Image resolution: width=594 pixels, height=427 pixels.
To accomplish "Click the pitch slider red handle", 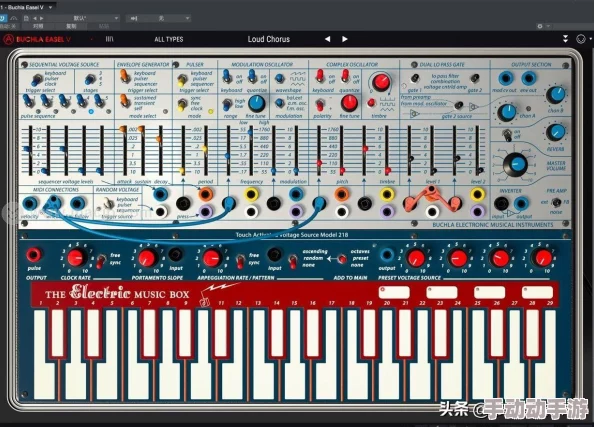I will tap(342, 171).
